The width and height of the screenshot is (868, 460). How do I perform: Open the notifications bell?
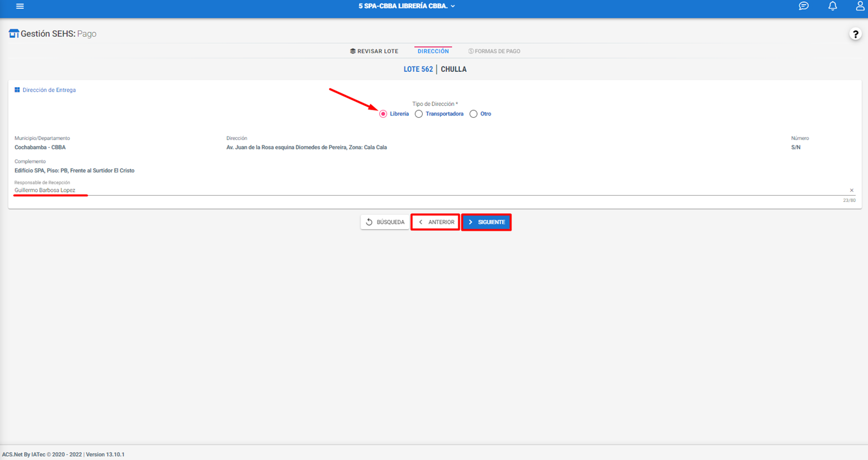832,6
